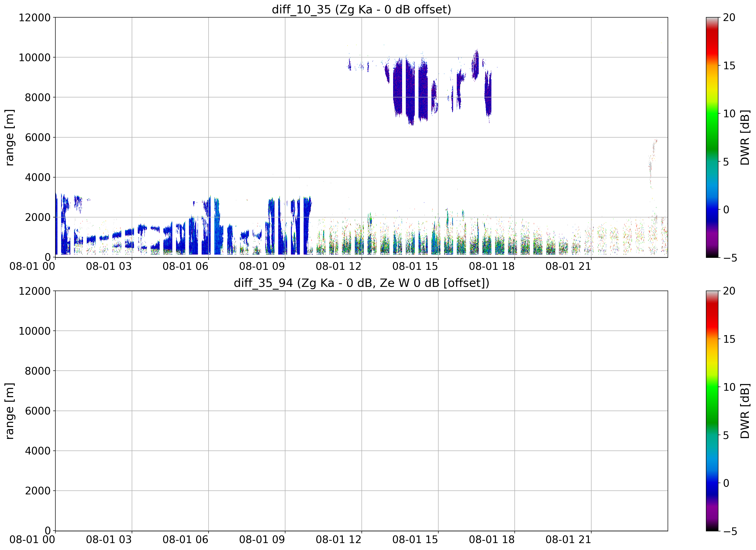This screenshot has width=756, height=550.
Task: Click the top plot 08-01 15 time label
Action: click(415, 266)
